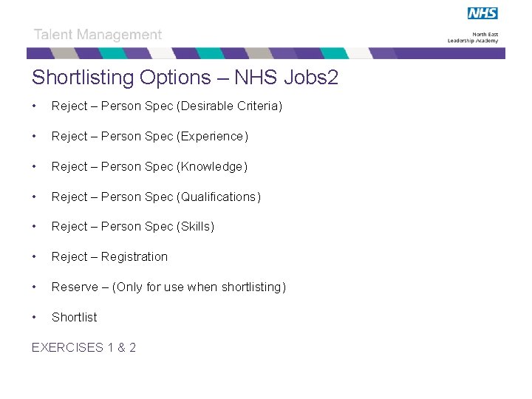The width and height of the screenshot is (532, 399).
Task: Click the NHS logo
Action: tap(482, 13)
